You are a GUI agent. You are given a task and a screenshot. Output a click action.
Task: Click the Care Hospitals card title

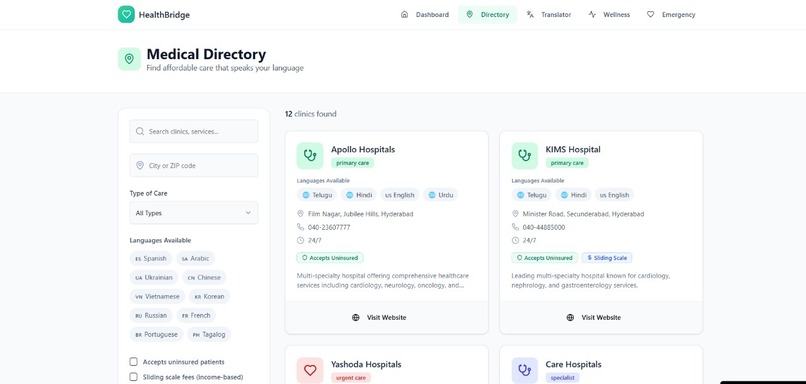tap(573, 364)
